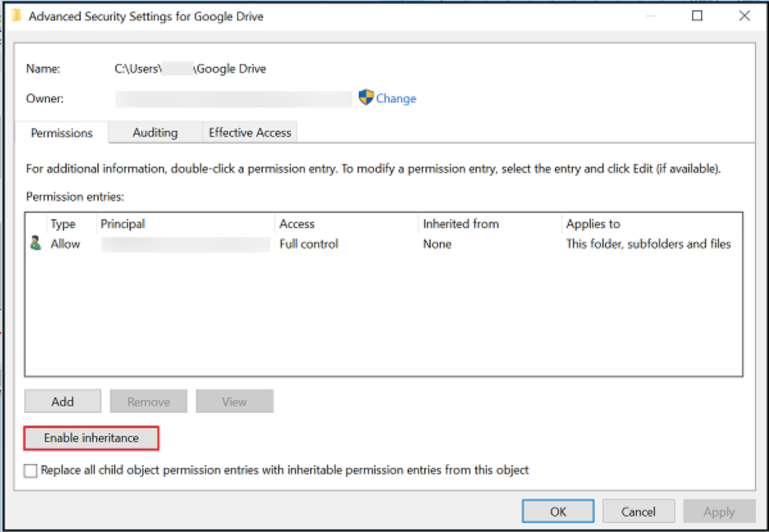
Task: Confirm with the OK button
Action: pyautogui.click(x=558, y=511)
